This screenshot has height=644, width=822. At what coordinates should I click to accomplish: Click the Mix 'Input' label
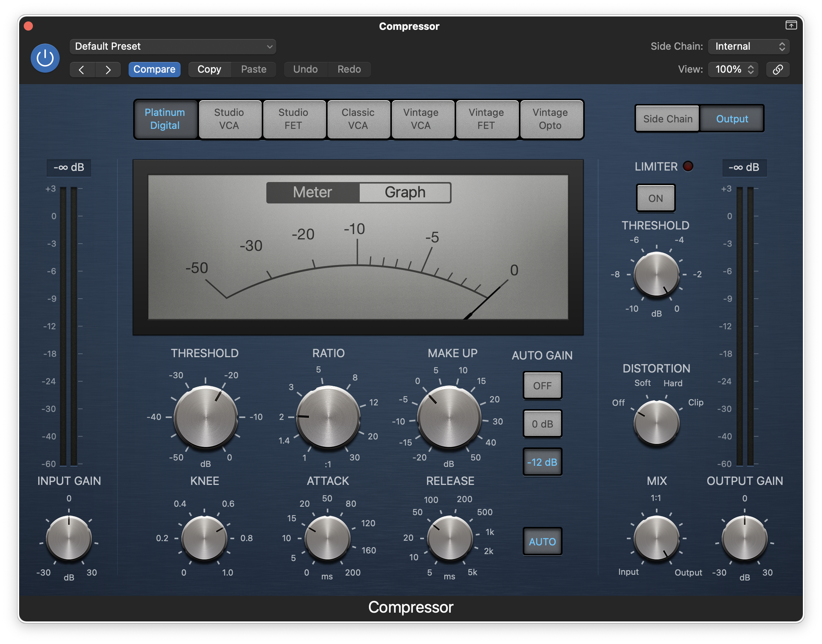[628, 572]
